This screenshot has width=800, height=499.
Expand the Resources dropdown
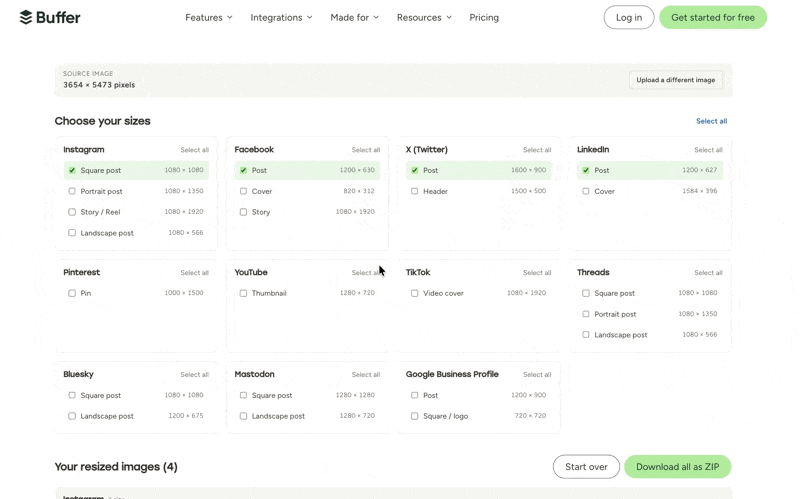(x=424, y=17)
